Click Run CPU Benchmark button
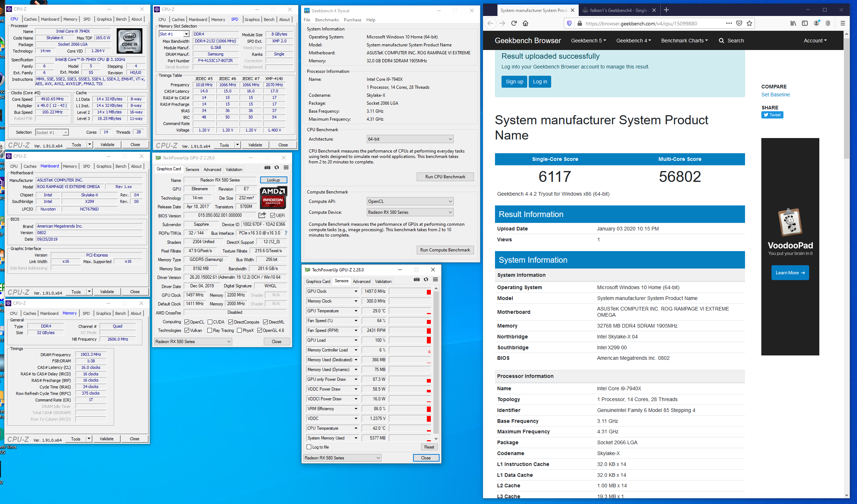 (445, 177)
